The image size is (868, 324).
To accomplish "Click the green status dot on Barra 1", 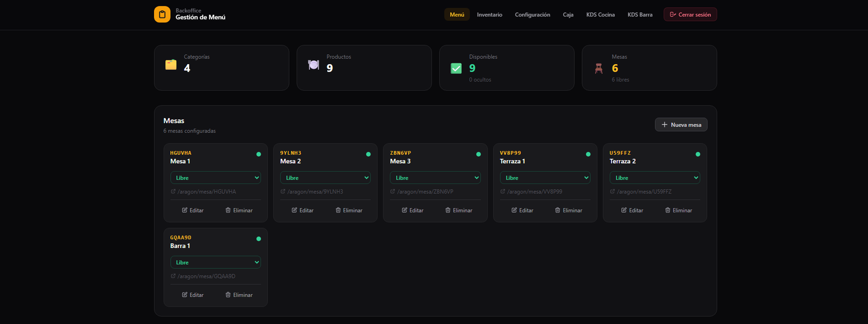I will (259, 239).
